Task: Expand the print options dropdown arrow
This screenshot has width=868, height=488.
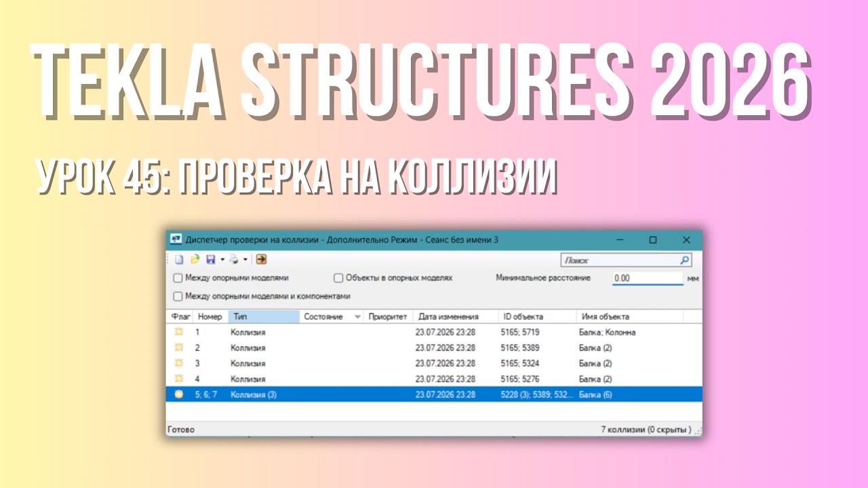Action: click(x=245, y=259)
